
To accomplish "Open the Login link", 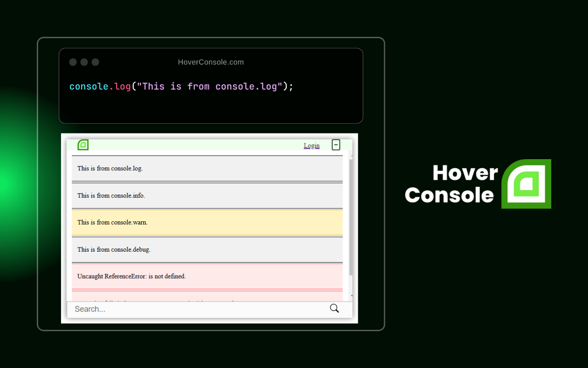I will click(311, 145).
